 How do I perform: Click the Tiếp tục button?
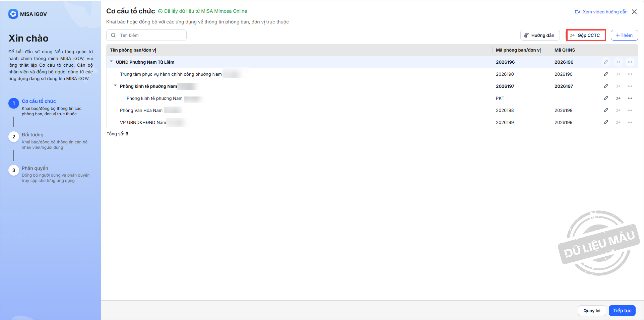622,311
